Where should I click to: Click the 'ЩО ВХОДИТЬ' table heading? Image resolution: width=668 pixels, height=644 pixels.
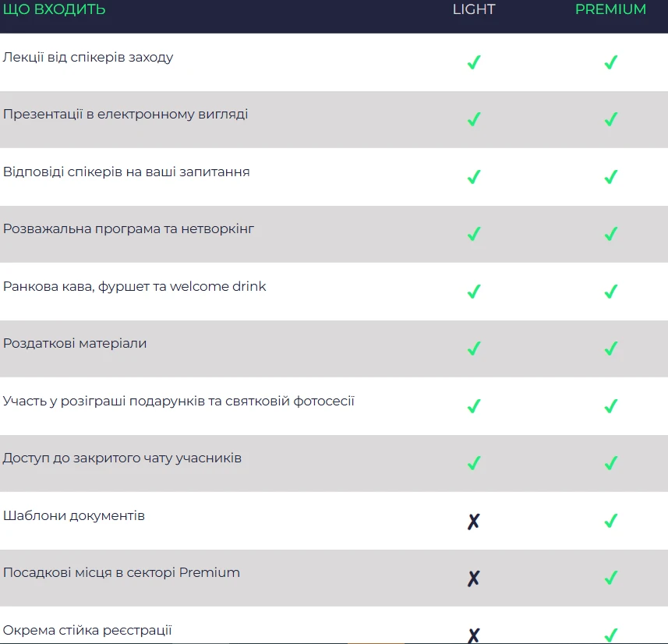(x=55, y=9)
